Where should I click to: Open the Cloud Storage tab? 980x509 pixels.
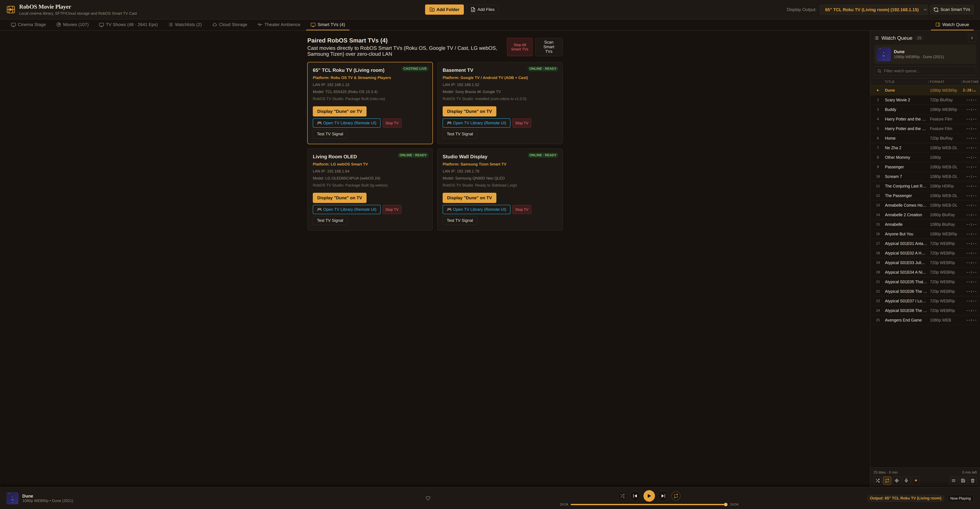(x=230, y=25)
